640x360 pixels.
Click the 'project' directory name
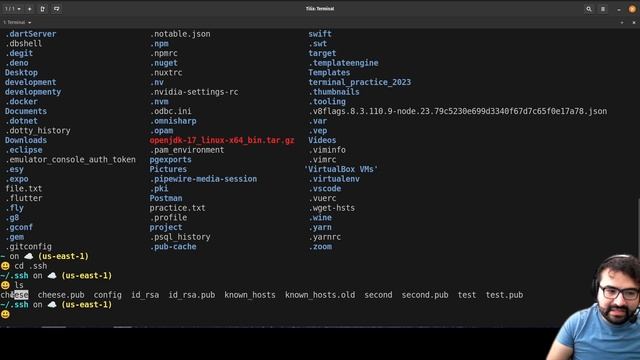[x=166, y=227]
